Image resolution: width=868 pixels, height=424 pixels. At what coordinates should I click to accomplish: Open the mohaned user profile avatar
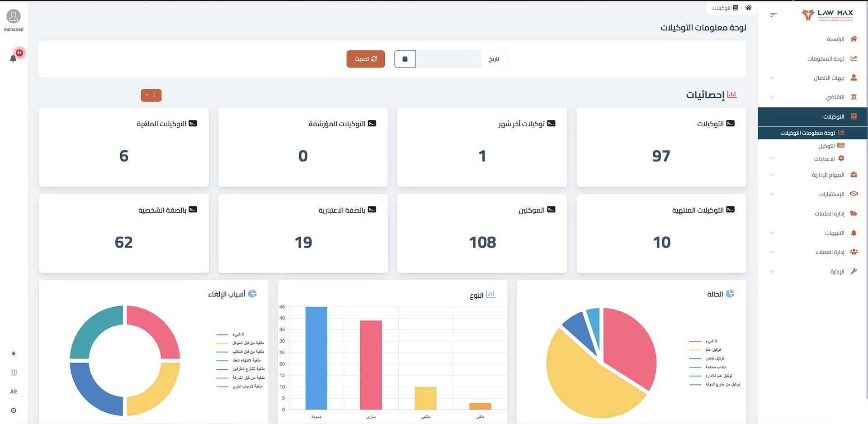pyautogui.click(x=14, y=17)
